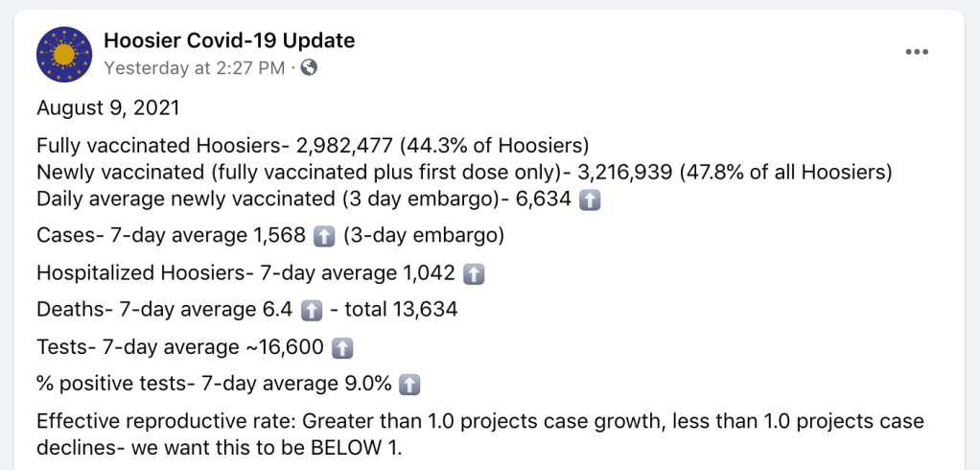Screen dimensions: 980x470
Task: Click the up arrow after deaths 6.4
Action: point(311,310)
